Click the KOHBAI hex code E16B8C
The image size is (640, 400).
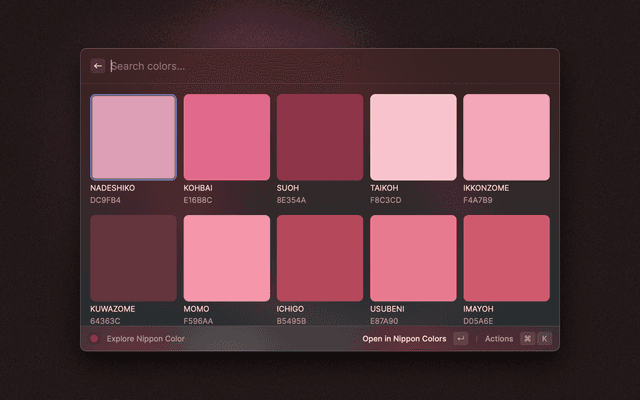pos(198,200)
